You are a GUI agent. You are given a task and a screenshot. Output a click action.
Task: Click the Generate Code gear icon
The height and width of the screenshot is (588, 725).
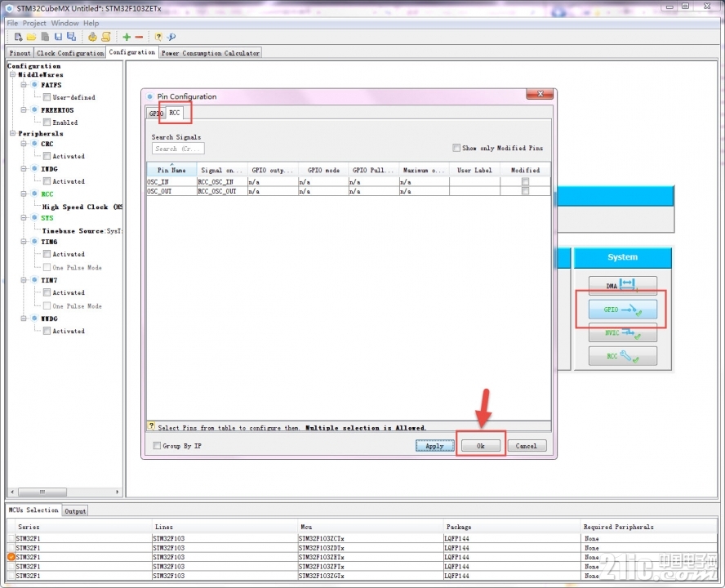point(92,37)
